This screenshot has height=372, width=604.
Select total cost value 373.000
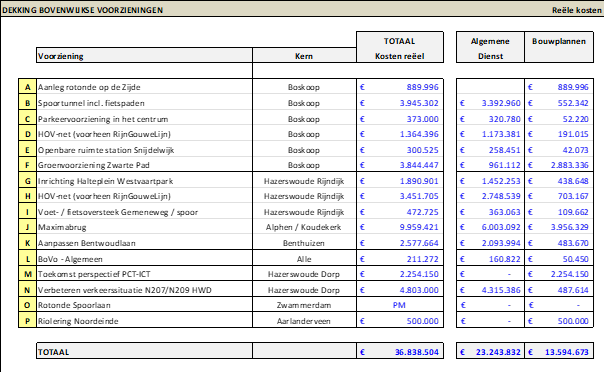pos(400,119)
